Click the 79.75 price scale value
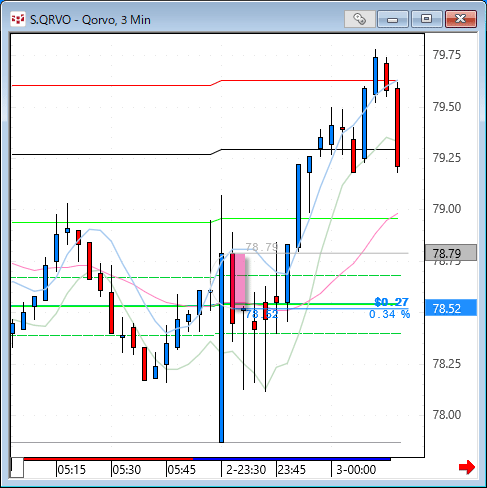Viewport: 487px width, 488px height. click(447, 55)
